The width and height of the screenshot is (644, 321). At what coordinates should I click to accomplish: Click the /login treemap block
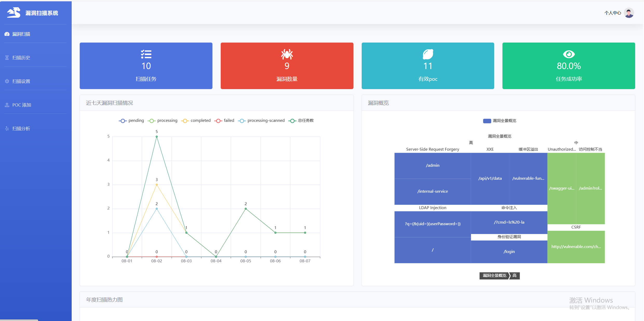509,251
